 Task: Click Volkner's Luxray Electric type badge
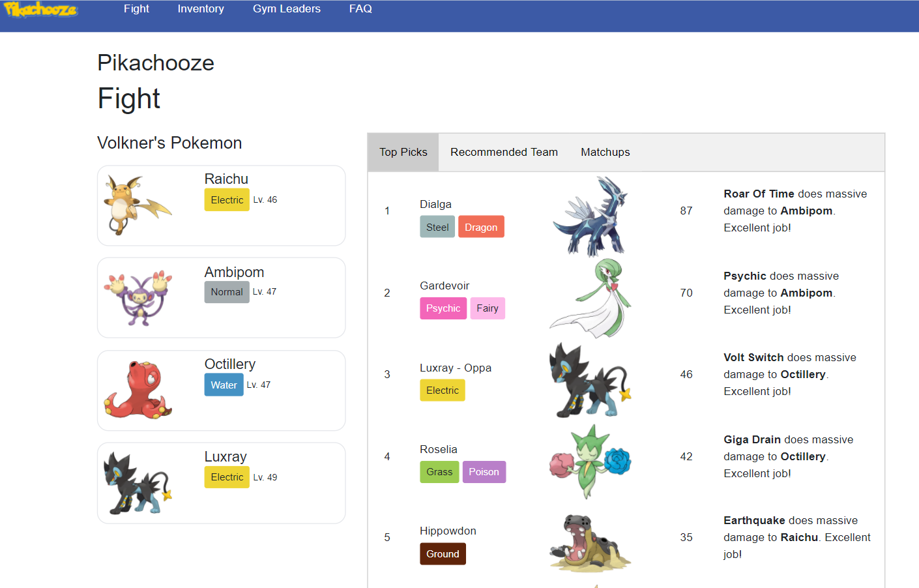coord(227,477)
